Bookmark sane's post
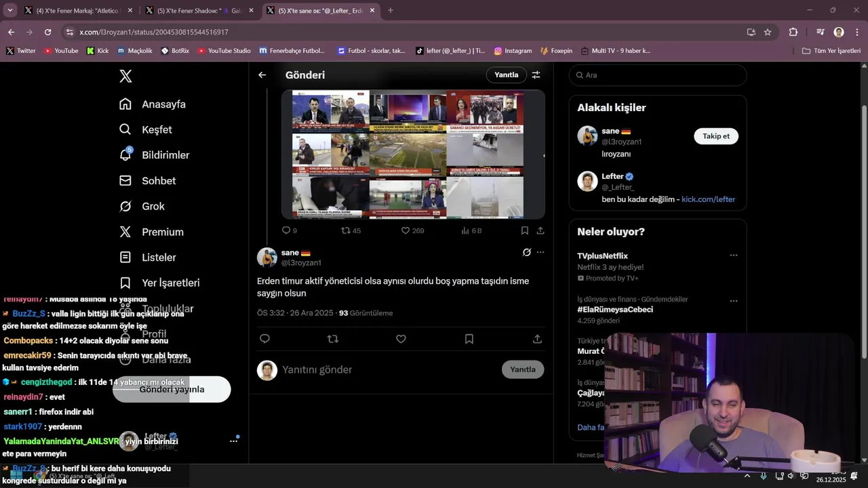Viewport: 868px width, 488px height. [x=469, y=339]
